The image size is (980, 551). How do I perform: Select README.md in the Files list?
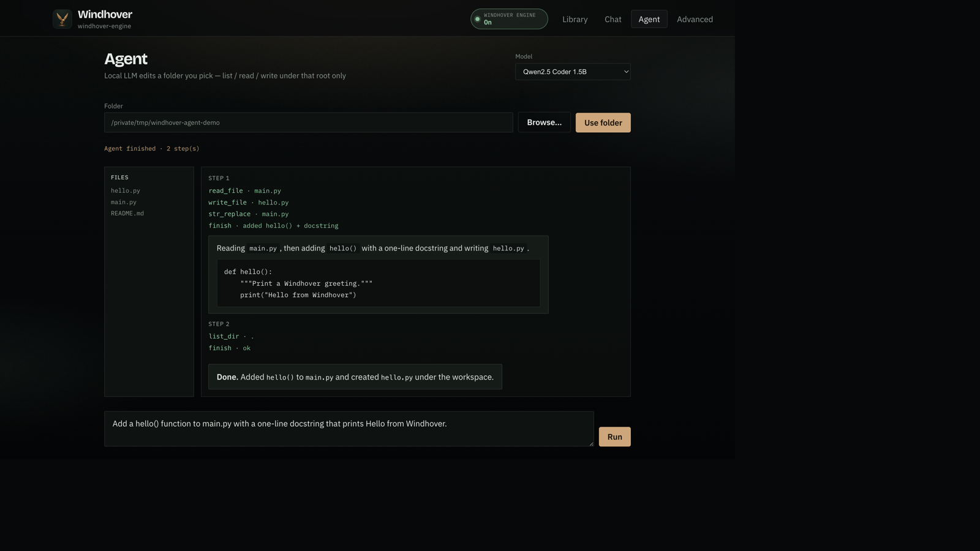(x=127, y=213)
